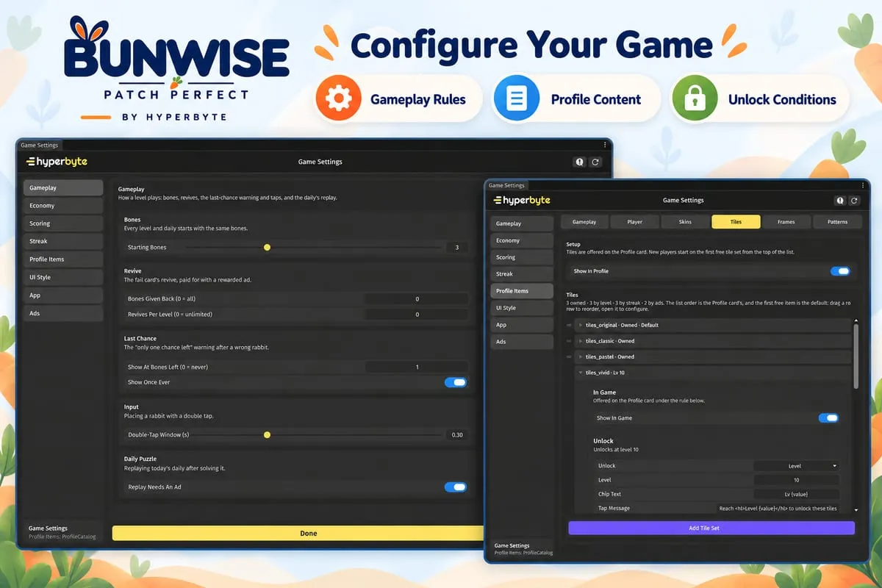The height and width of the screenshot is (588, 882).
Task: Click the tile list scroll-down arrow
Action: (x=856, y=509)
